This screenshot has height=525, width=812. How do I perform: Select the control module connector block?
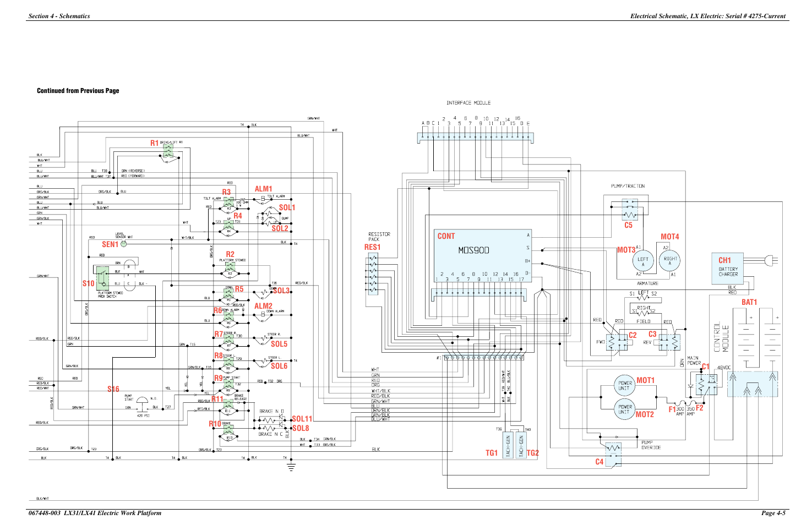click(x=752, y=384)
